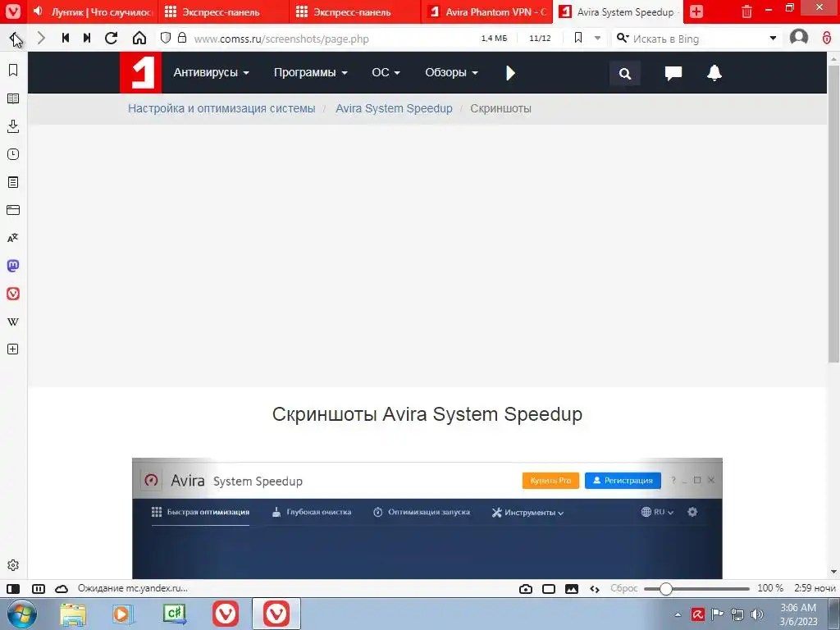Screen dimensions: 840x630
Task: Open search engine selector dropdown
Action: (x=623, y=38)
